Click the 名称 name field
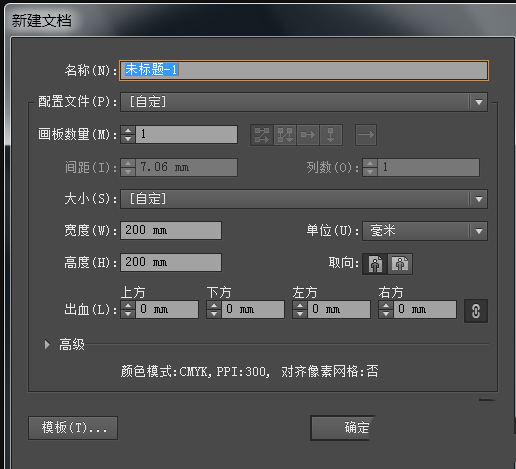 pyautogui.click(x=304, y=70)
